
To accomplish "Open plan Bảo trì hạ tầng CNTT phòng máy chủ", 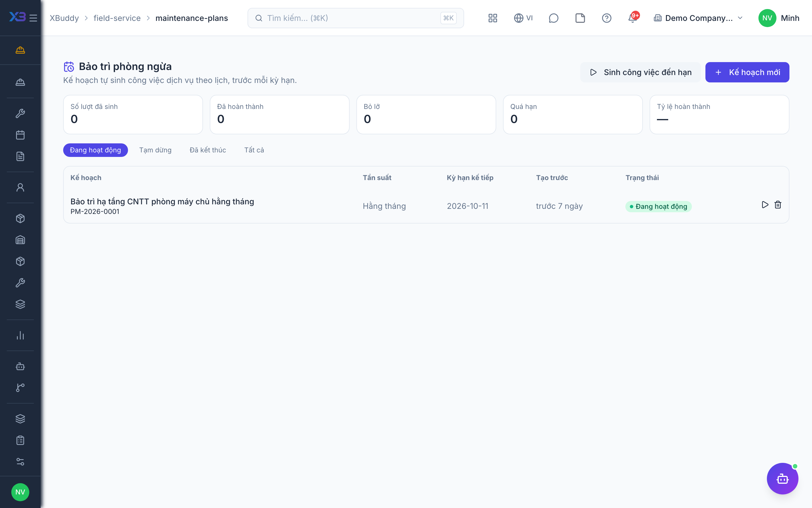I will pos(162,201).
